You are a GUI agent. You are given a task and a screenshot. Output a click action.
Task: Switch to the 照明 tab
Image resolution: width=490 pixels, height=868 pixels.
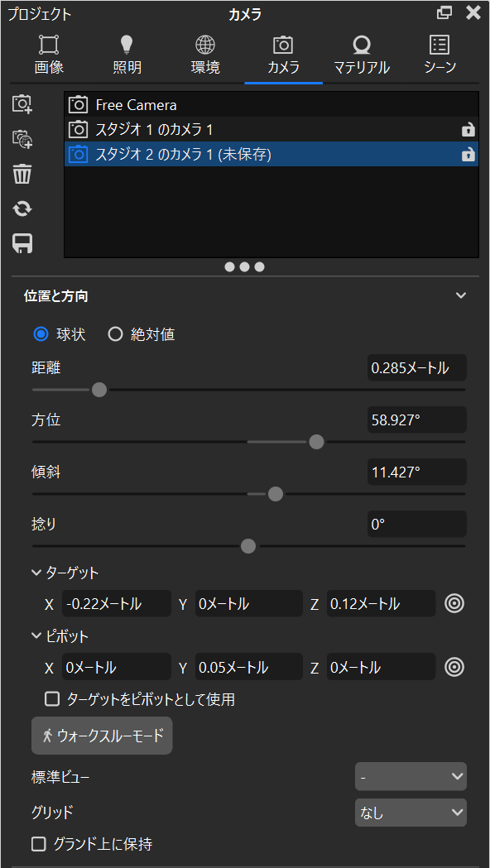click(x=127, y=56)
